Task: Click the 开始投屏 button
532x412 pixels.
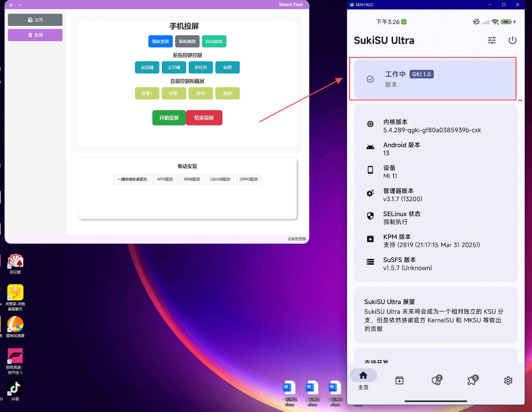Action: (x=169, y=118)
